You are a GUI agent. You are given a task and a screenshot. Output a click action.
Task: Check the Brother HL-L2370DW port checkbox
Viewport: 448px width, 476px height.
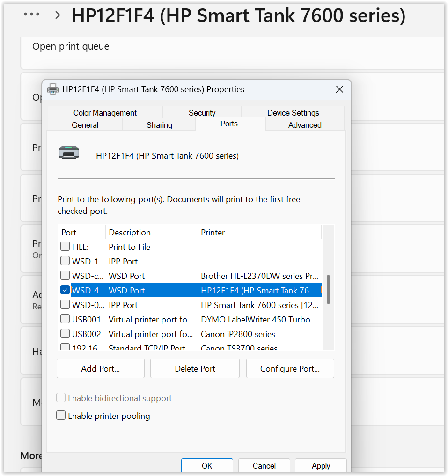click(x=65, y=275)
